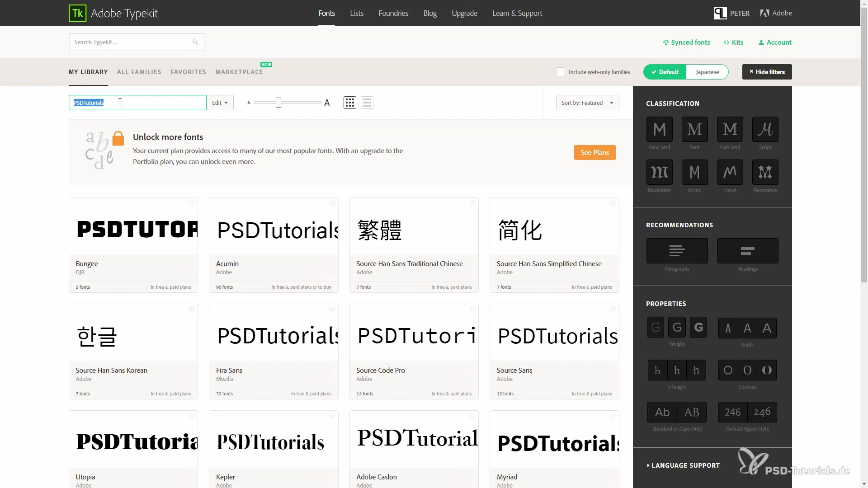The height and width of the screenshot is (488, 868).
Task: Expand the Language Support section
Action: point(683,465)
